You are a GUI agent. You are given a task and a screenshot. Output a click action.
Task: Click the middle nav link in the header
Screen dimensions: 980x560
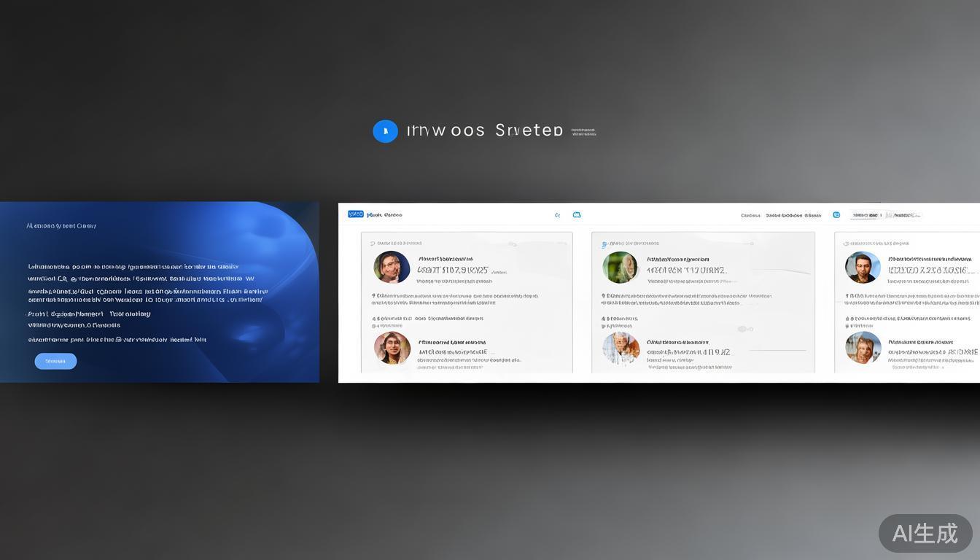(783, 216)
